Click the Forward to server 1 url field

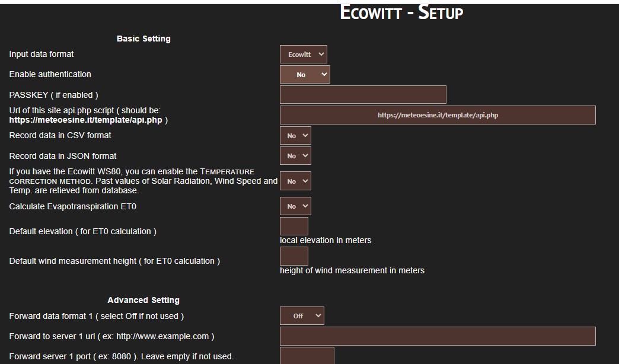(438, 336)
